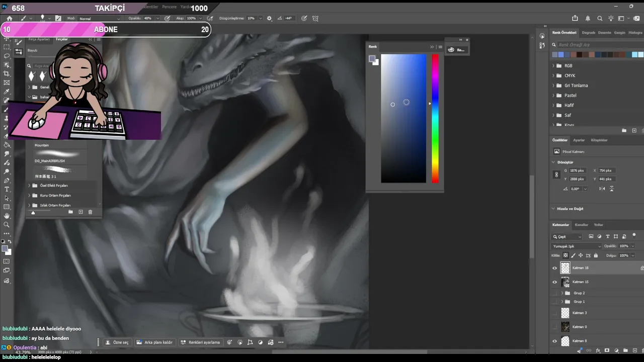The height and width of the screenshot is (362, 644).
Task: Create a new adjustment layer
Action: (616, 350)
